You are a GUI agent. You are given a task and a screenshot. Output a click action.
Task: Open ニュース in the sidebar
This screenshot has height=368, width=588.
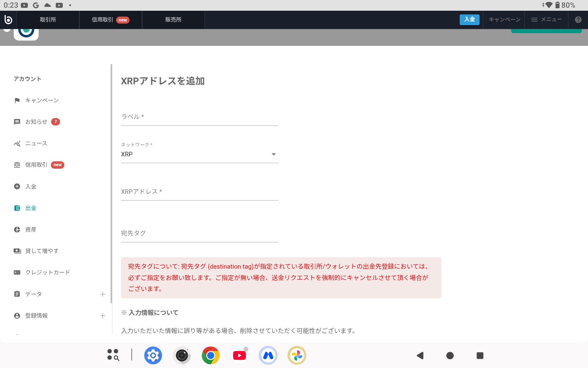(36, 144)
